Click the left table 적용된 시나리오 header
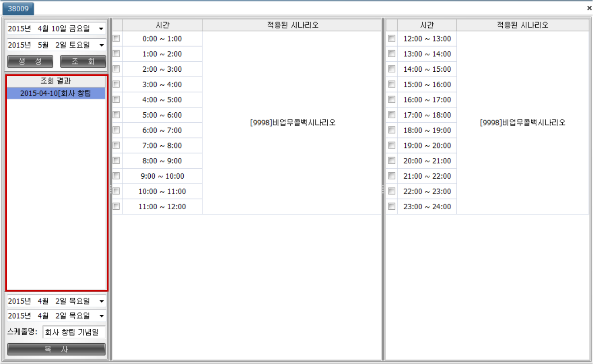The height and width of the screenshot is (364, 593). click(x=292, y=25)
